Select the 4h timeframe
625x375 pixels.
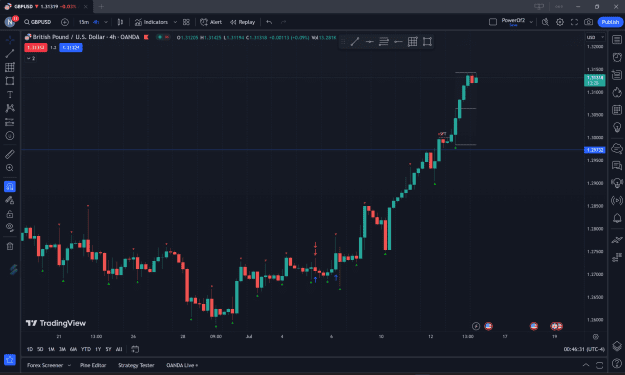pos(96,22)
